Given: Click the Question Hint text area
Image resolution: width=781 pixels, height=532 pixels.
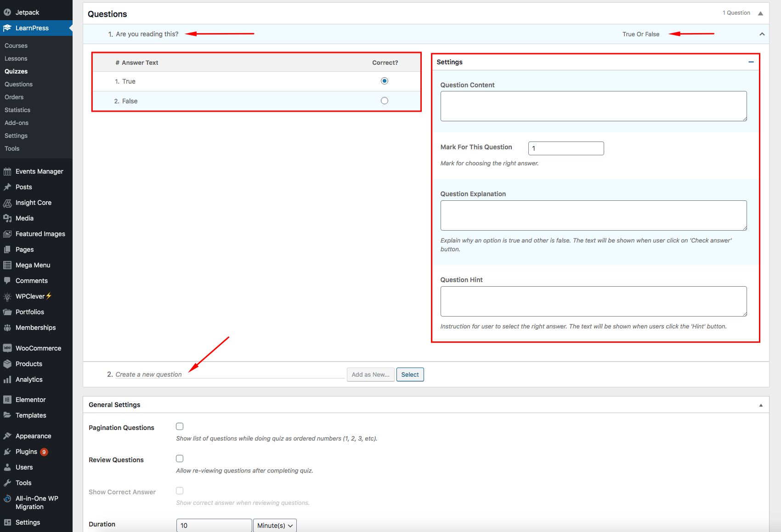Looking at the screenshot, I should [594, 301].
